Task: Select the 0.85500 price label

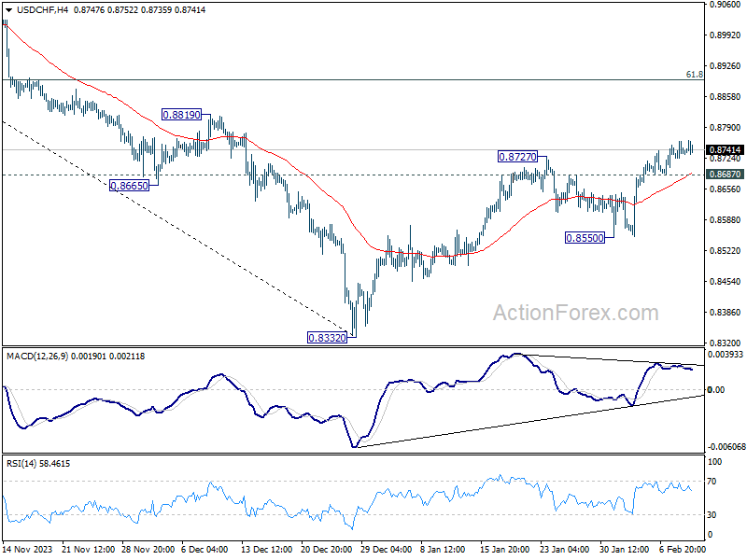Action: click(x=585, y=238)
